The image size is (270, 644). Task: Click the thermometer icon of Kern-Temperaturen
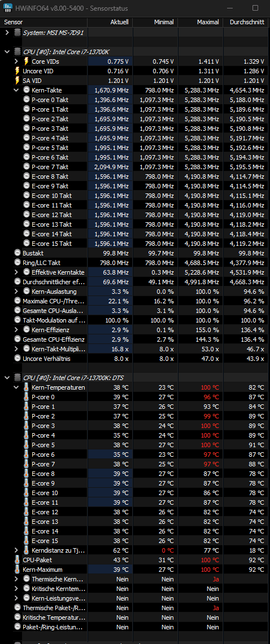coord(27,387)
